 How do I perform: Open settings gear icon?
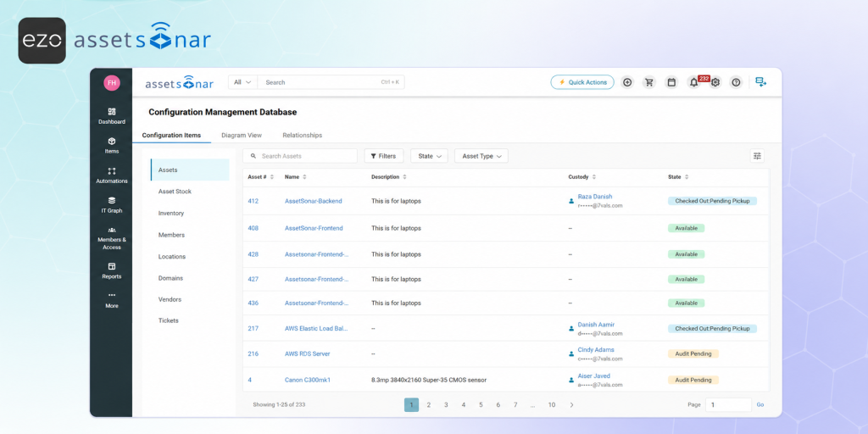pos(715,82)
